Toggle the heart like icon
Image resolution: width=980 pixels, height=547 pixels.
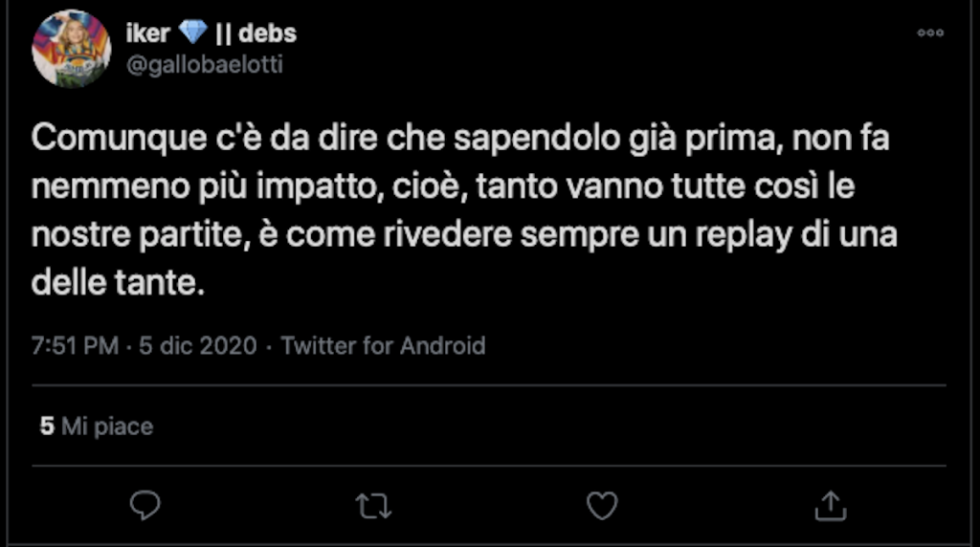click(601, 505)
